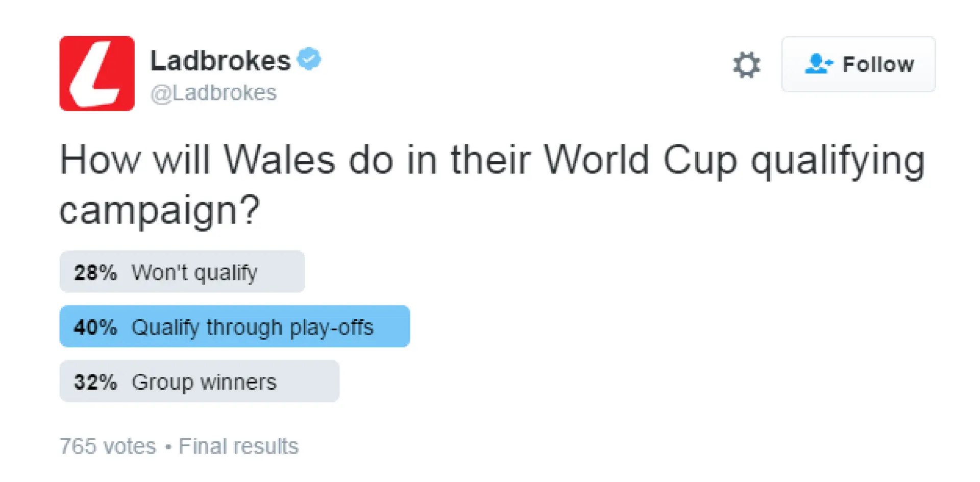Follow the Ladbrokes account
The height and width of the screenshot is (482, 980).
coord(859,64)
